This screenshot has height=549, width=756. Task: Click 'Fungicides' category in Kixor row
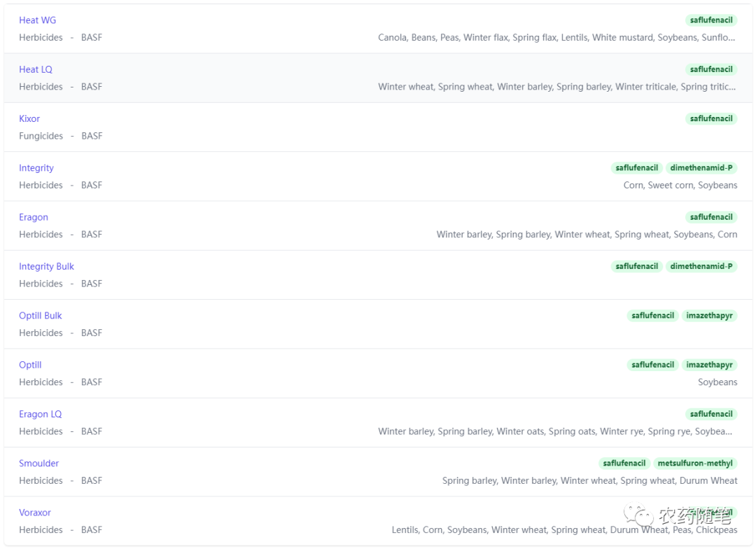41,136
